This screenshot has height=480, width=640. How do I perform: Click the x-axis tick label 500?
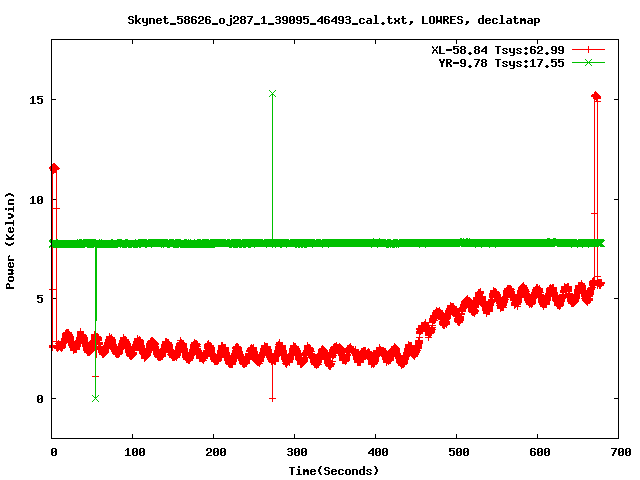(458, 452)
